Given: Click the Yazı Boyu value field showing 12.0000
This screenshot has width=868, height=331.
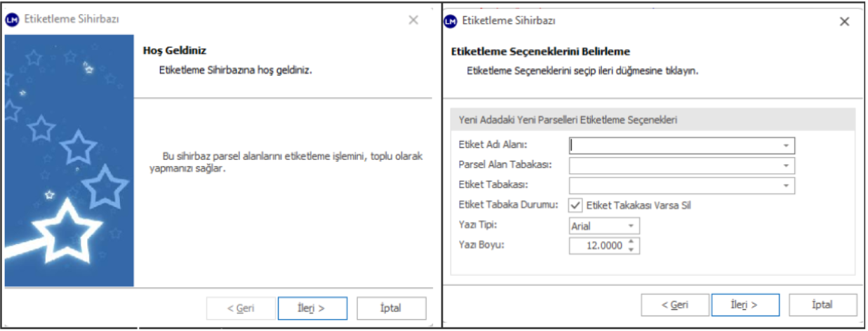Looking at the screenshot, I should [596, 246].
